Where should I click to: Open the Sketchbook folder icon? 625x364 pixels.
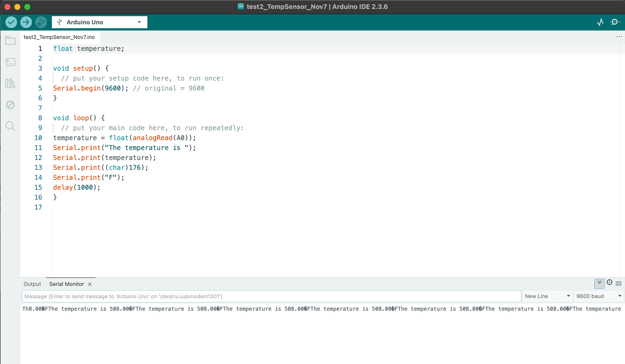10,40
